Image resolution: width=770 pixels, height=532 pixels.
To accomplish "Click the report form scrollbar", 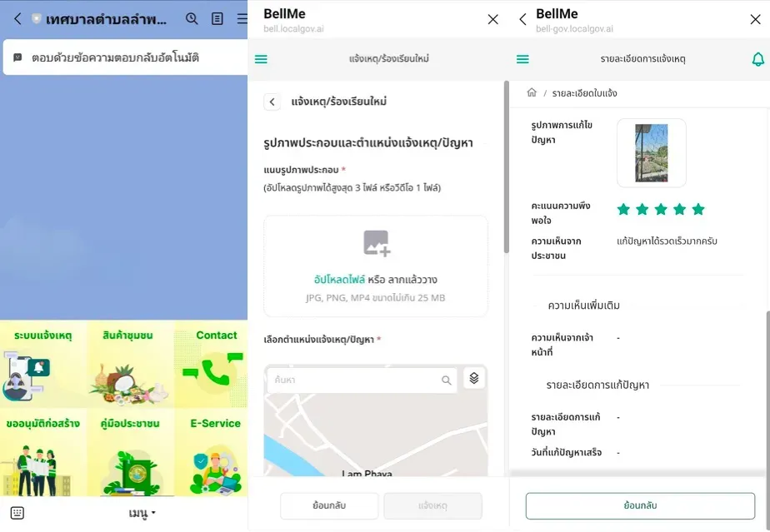I will coord(507,167).
